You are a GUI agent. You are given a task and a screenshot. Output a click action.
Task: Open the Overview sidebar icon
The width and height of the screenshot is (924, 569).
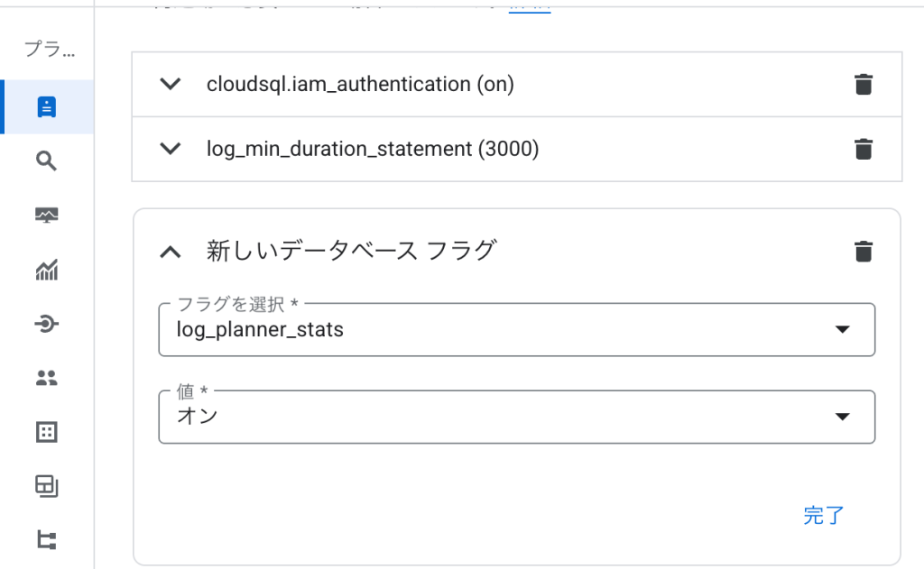tap(47, 107)
